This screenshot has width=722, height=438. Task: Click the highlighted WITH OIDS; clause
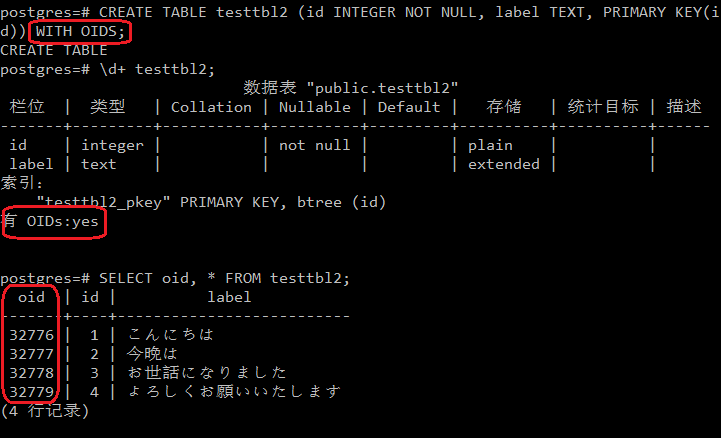tap(80, 31)
